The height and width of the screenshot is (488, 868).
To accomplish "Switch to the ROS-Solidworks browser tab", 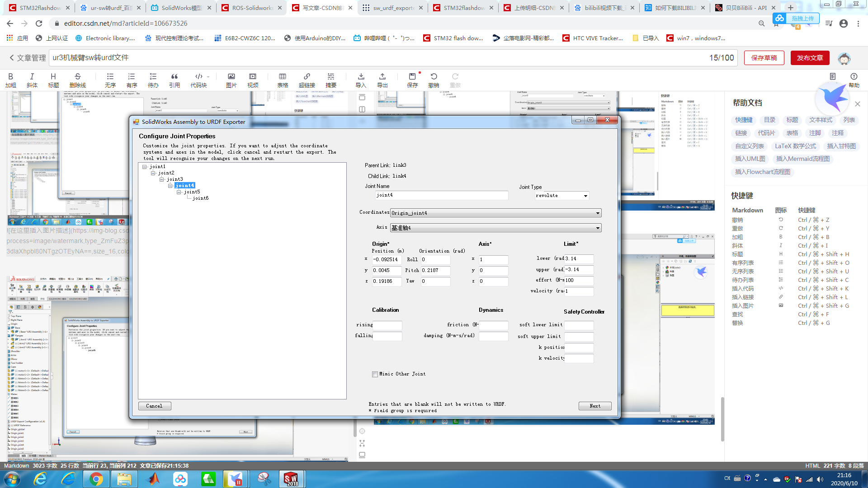I will point(252,8).
